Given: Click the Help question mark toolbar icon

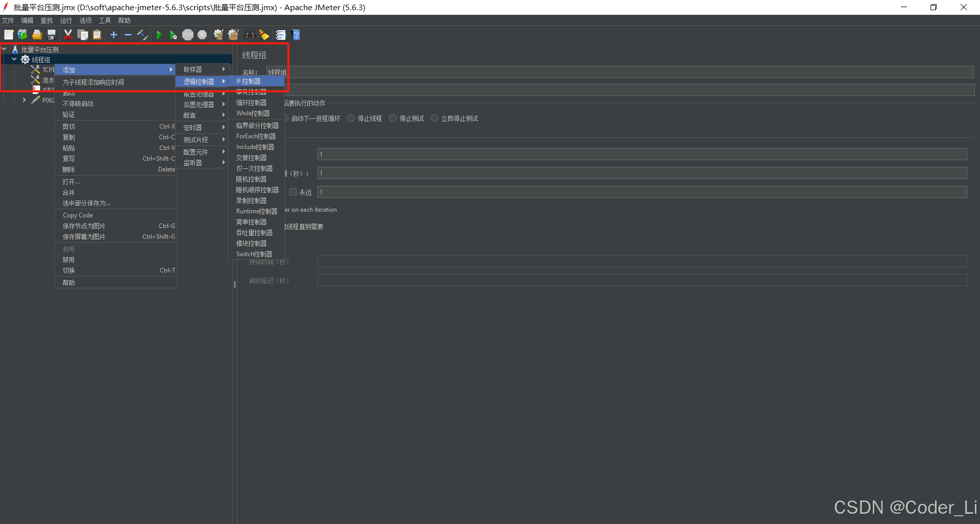Looking at the screenshot, I should [x=296, y=35].
